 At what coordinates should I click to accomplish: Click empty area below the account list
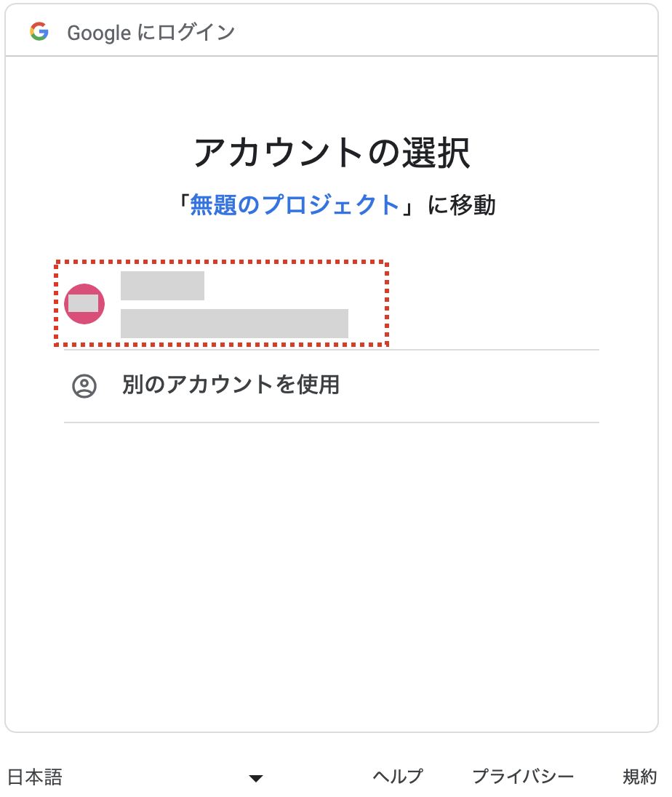pyautogui.click(x=332, y=574)
